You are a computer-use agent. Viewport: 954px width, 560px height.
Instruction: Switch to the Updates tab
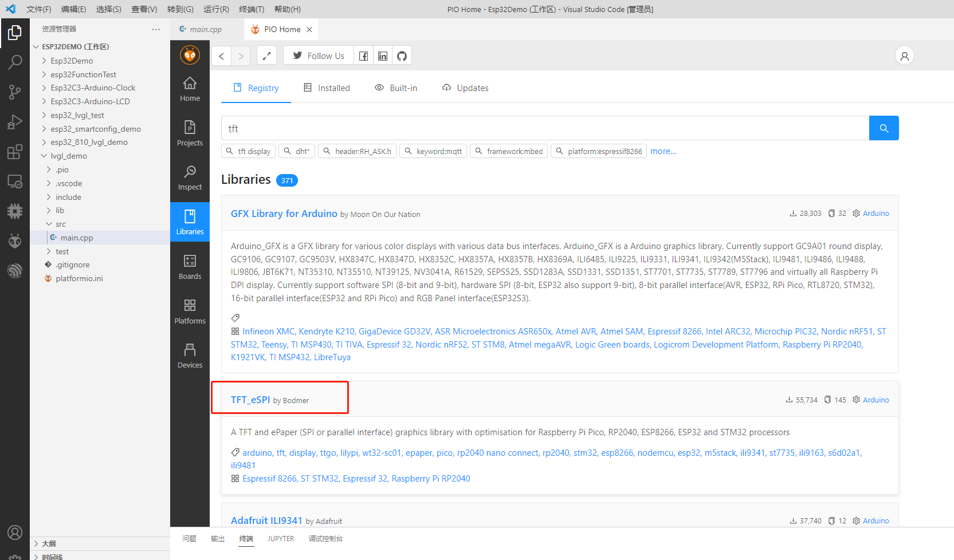[465, 88]
